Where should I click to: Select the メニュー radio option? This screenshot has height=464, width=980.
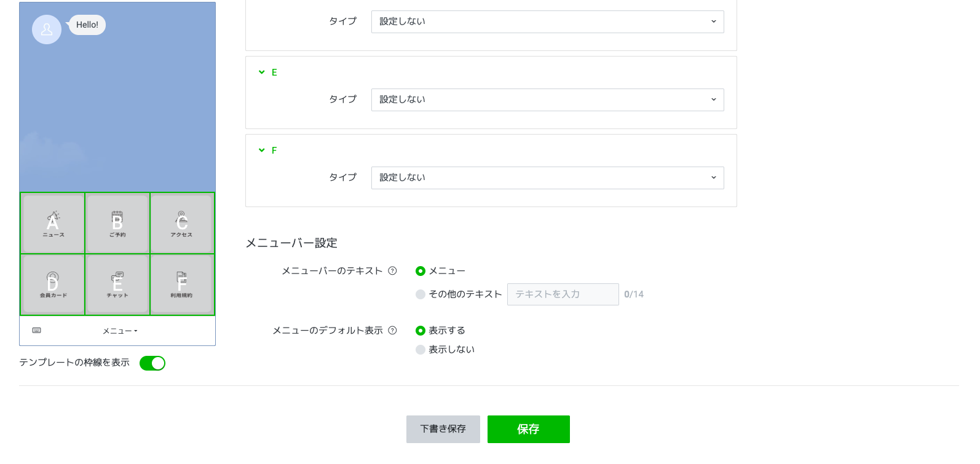point(421,271)
